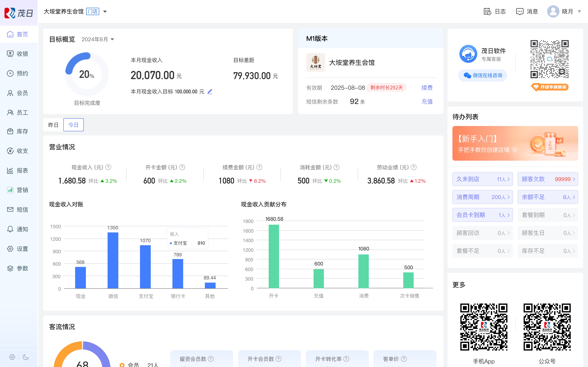Open the 收银 cashier sidebar icon
588x367 pixels.
pyautogui.click(x=10, y=54)
